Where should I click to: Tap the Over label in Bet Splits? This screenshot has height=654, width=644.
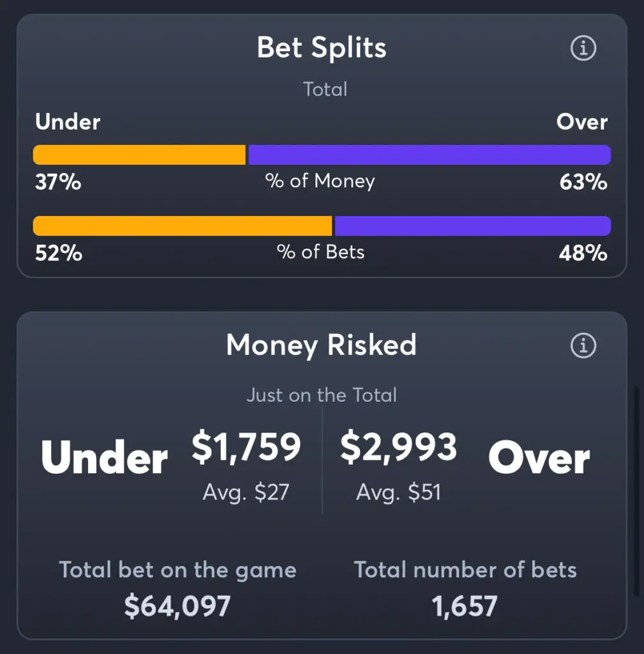point(581,122)
